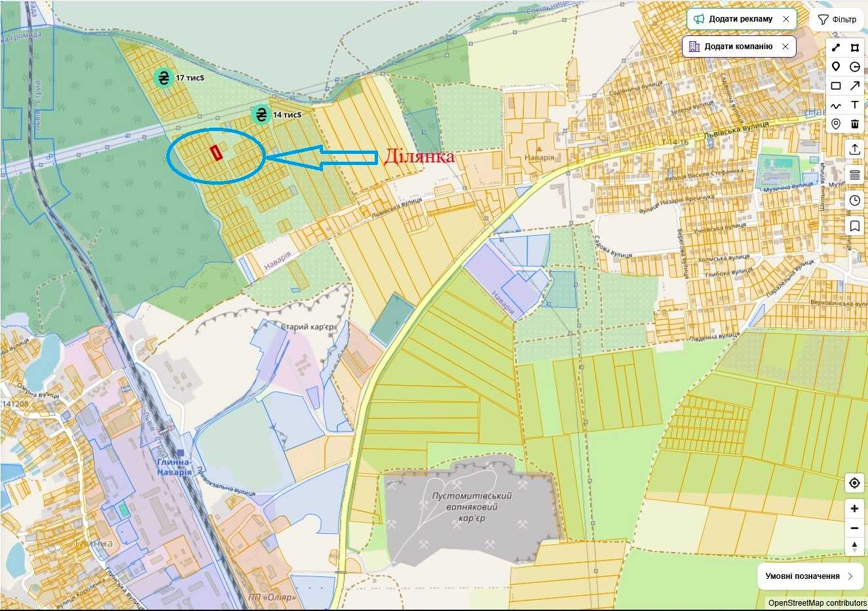The image size is (868, 611).
Task: Center map on my location
Action: click(854, 483)
